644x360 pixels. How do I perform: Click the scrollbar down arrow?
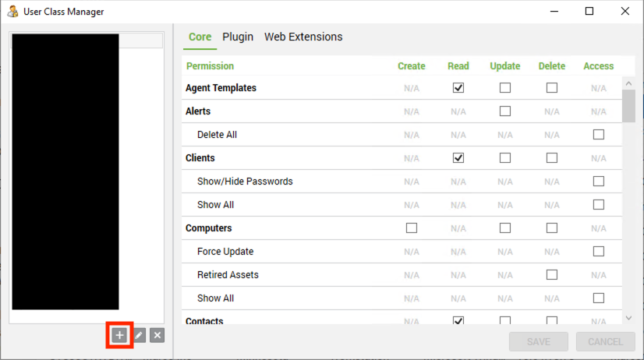[x=628, y=318]
